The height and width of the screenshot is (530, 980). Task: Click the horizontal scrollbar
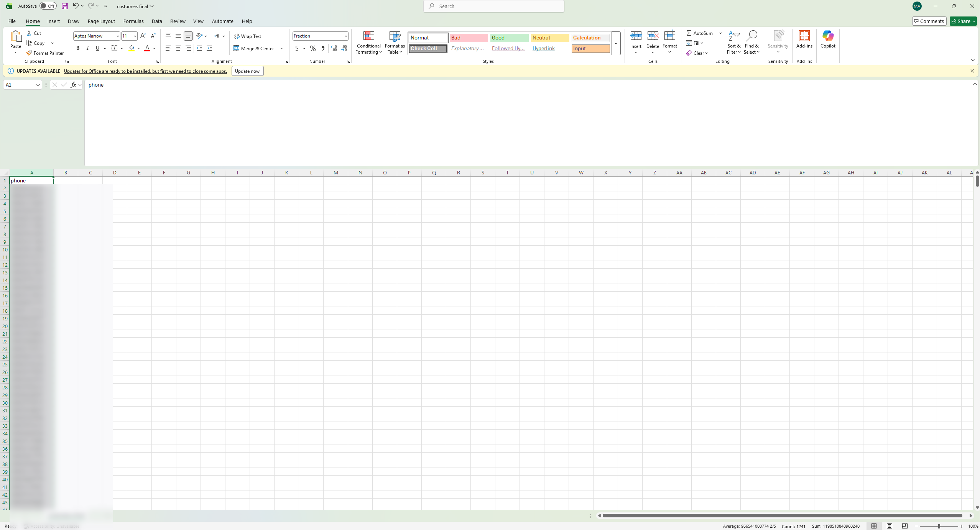[782, 515]
